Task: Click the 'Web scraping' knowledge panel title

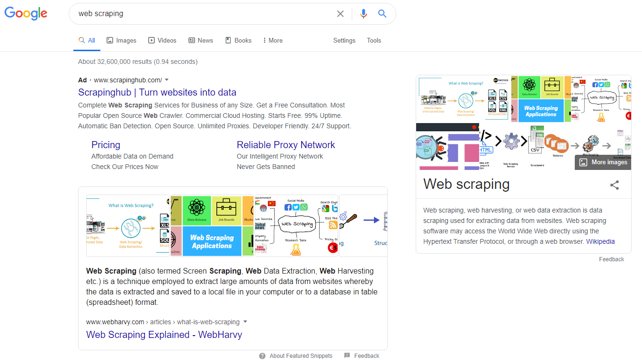Action: [x=466, y=184]
